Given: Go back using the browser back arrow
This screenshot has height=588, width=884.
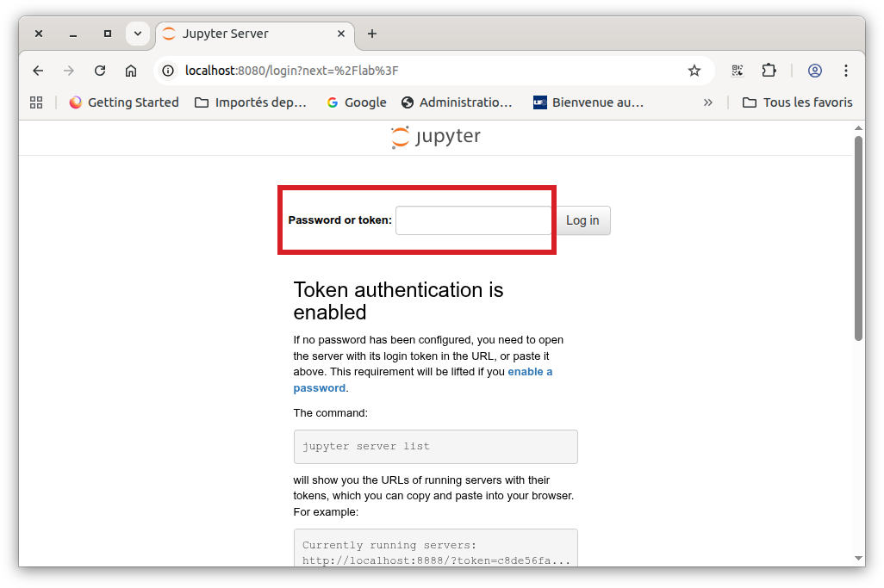Looking at the screenshot, I should (x=38, y=71).
